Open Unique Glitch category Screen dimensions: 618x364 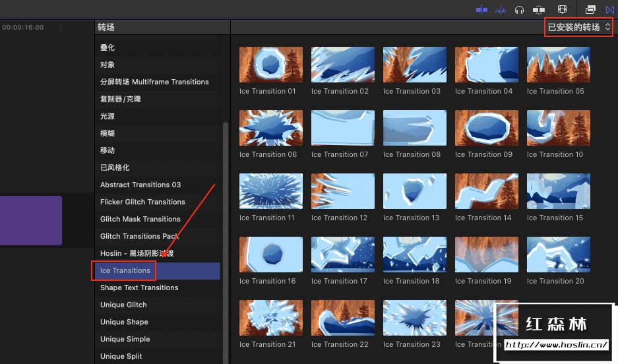pos(123,305)
